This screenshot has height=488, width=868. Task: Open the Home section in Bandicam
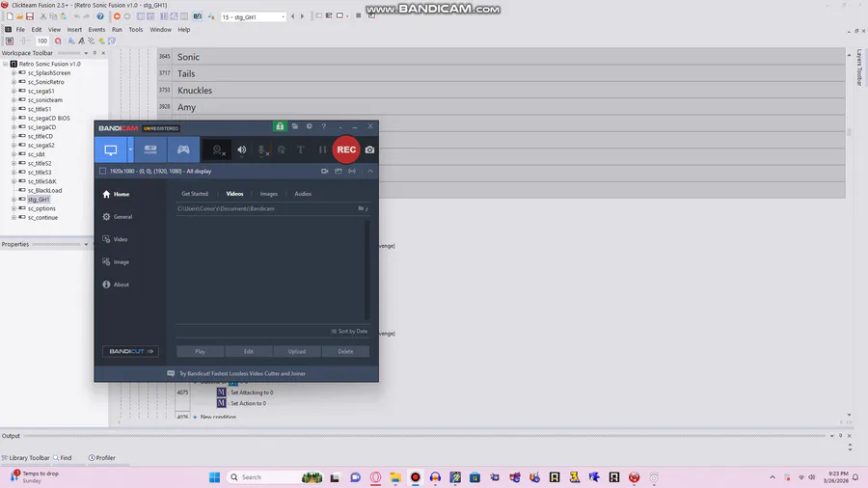[x=117, y=194]
